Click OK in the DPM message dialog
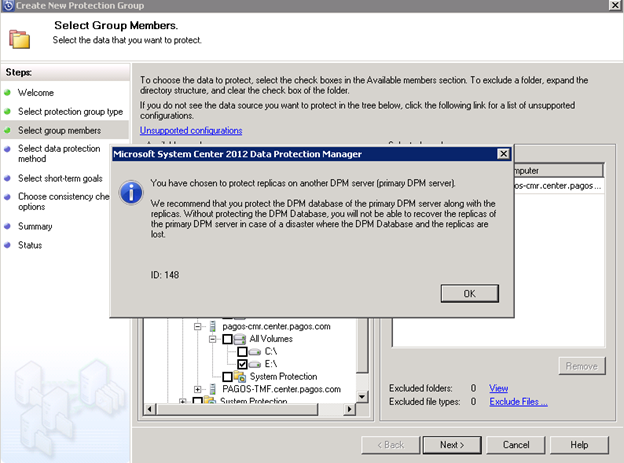624x463 pixels. tap(469, 293)
